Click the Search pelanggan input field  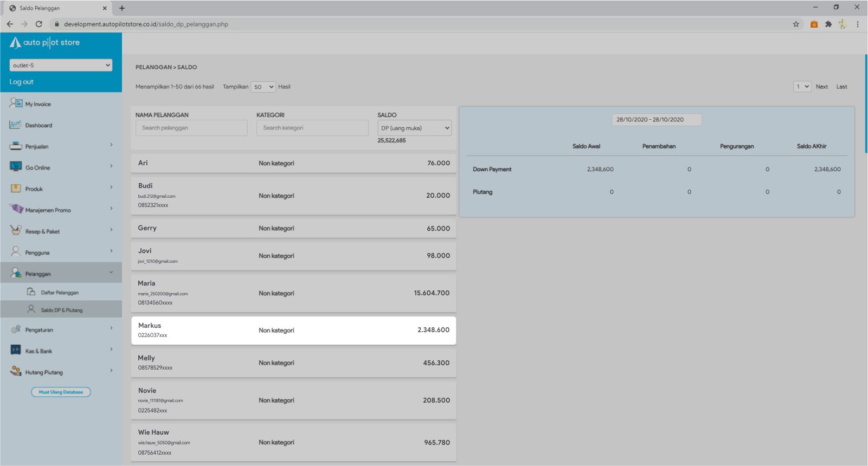[x=191, y=128]
